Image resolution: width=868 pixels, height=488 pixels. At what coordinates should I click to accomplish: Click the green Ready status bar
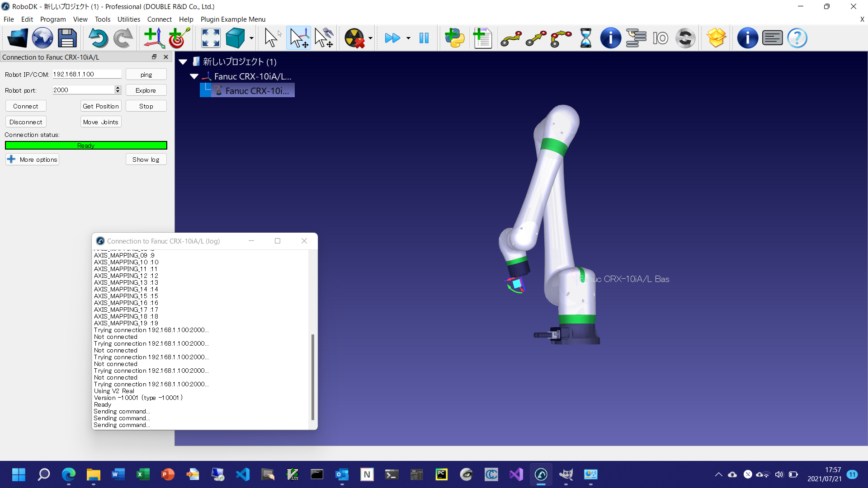(86, 145)
